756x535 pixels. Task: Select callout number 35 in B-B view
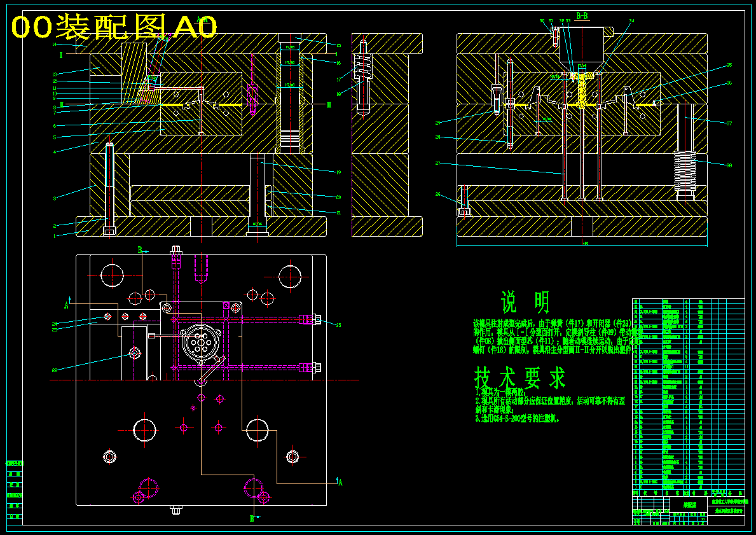point(729,65)
